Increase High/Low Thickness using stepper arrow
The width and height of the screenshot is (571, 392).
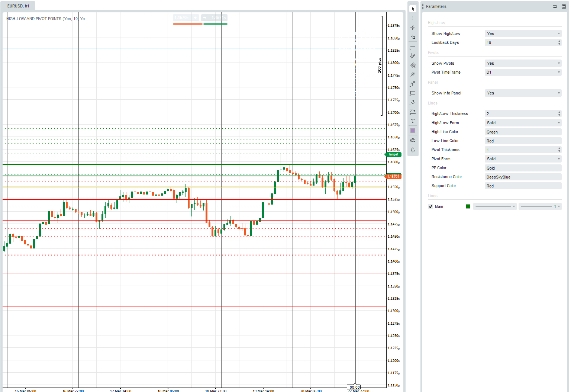pyautogui.click(x=559, y=112)
